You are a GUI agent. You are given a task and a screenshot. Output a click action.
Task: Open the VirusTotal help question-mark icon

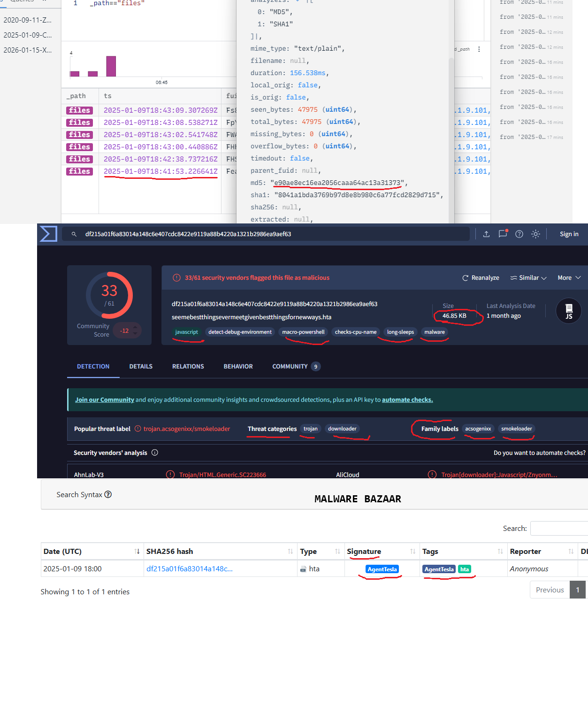click(x=519, y=234)
